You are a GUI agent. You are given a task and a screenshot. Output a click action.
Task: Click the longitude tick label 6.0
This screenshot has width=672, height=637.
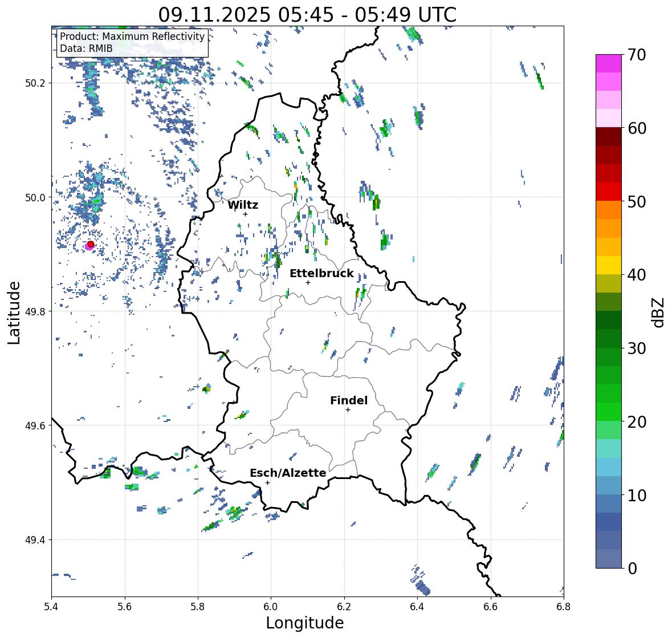click(271, 606)
